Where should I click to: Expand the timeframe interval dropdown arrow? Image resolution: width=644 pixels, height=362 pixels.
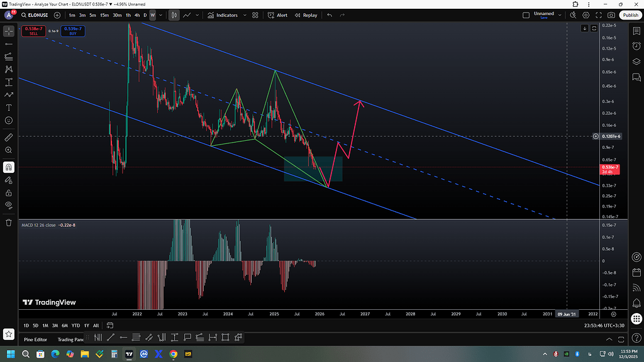pyautogui.click(x=161, y=15)
